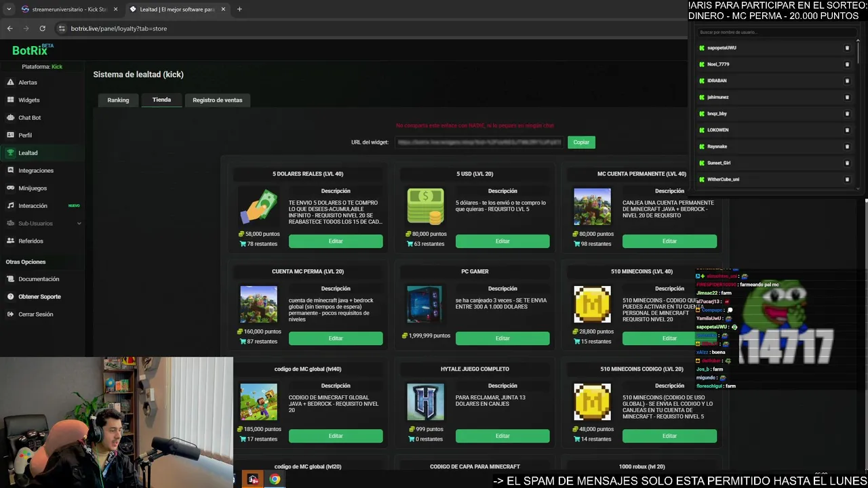Click the 'Plataforma: Kick' label
Viewport: 868px width, 488px height.
click(x=42, y=66)
